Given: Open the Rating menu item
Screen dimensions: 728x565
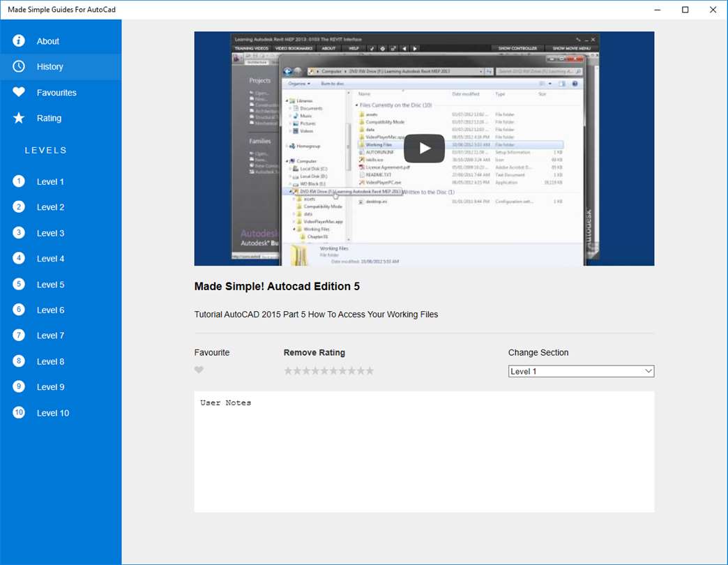Looking at the screenshot, I should (61, 118).
